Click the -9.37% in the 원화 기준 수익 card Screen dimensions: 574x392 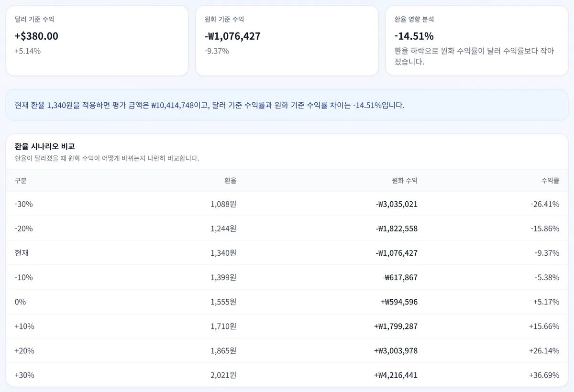[217, 51]
